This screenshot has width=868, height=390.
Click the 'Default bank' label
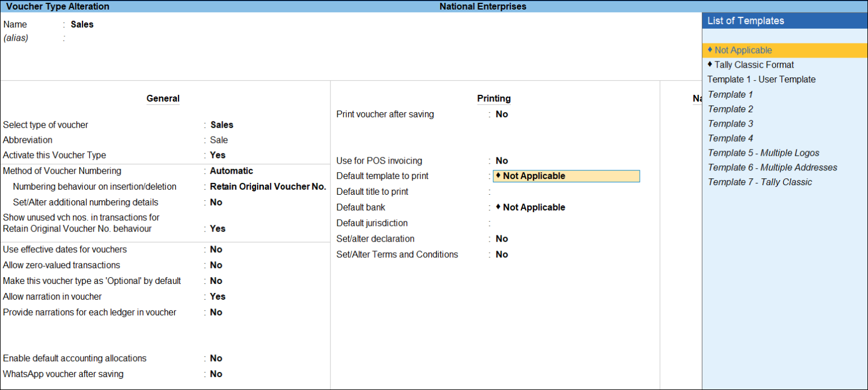pos(361,208)
